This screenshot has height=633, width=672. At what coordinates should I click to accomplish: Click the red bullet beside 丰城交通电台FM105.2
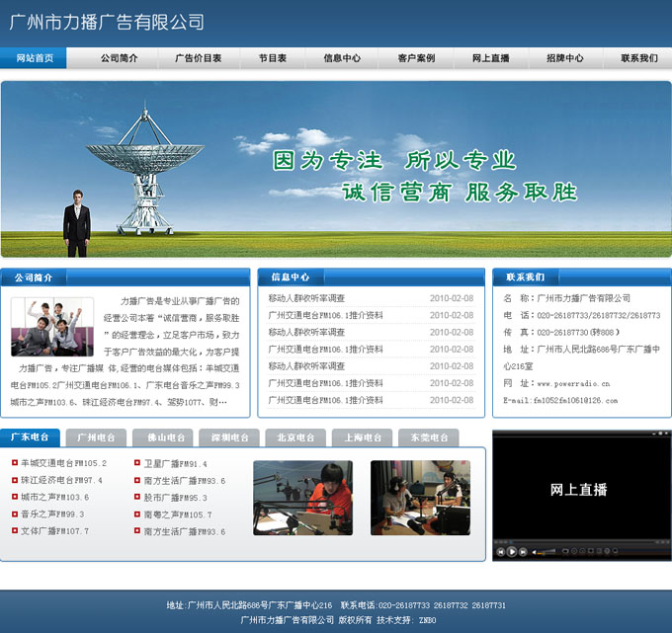tap(14, 462)
